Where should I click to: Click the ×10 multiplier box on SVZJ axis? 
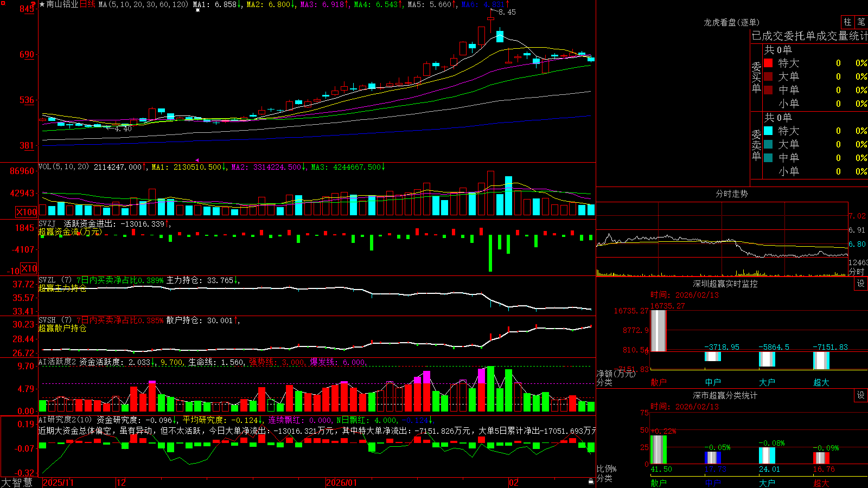(29, 268)
